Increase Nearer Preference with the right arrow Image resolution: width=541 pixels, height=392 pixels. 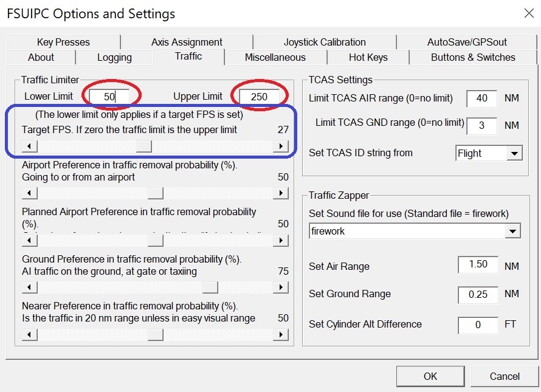[x=281, y=335]
